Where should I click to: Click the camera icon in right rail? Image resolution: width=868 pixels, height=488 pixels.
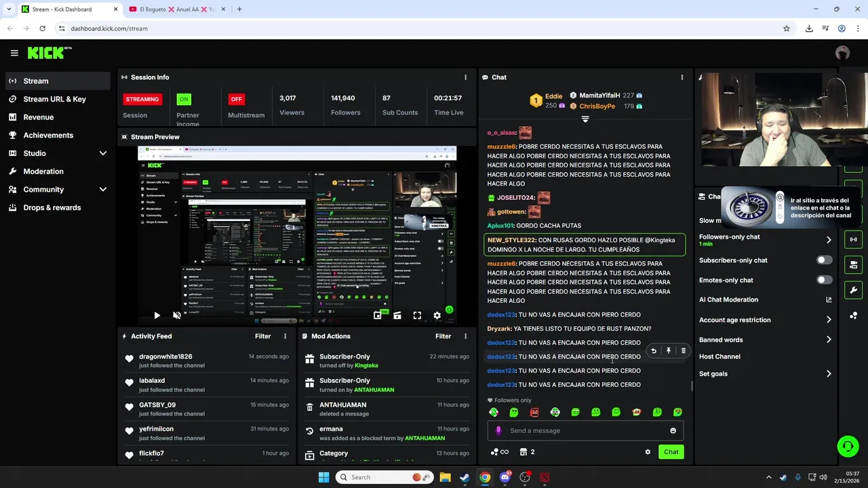coord(853,265)
